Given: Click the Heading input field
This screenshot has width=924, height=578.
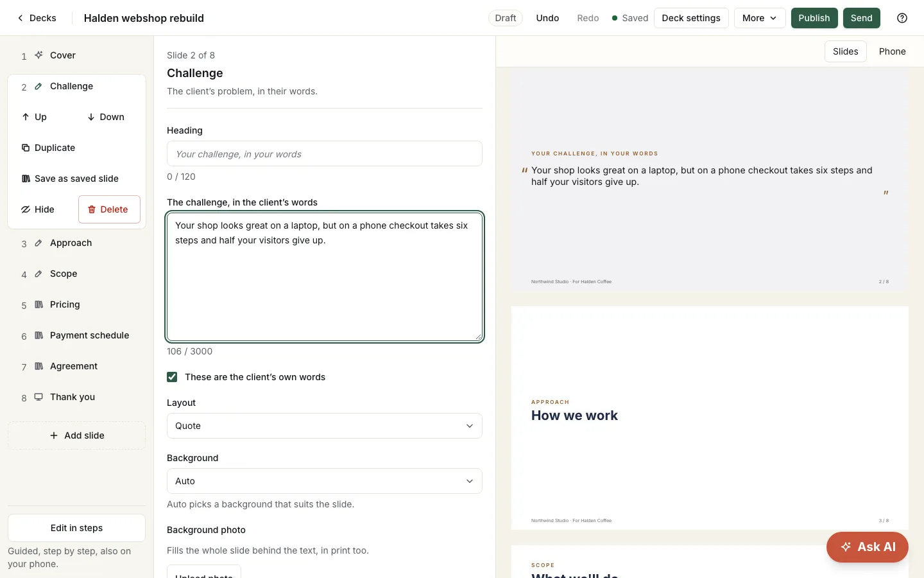Looking at the screenshot, I should click(325, 153).
